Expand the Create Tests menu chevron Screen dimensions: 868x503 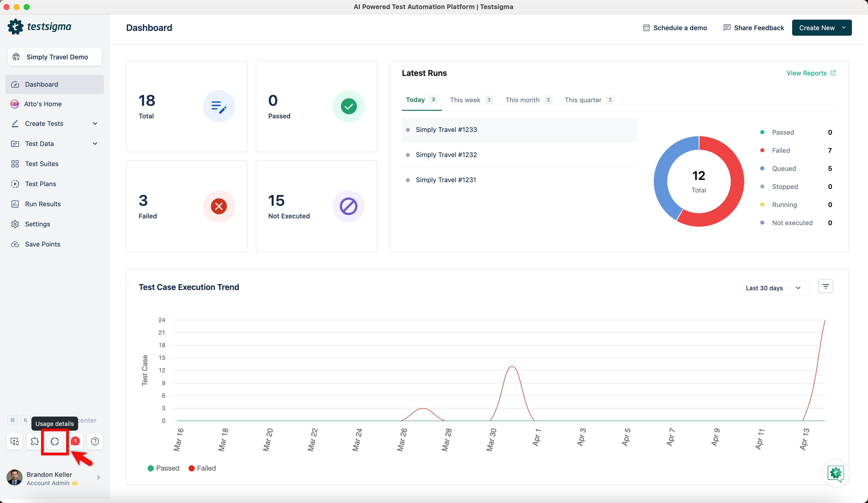pyautogui.click(x=95, y=123)
